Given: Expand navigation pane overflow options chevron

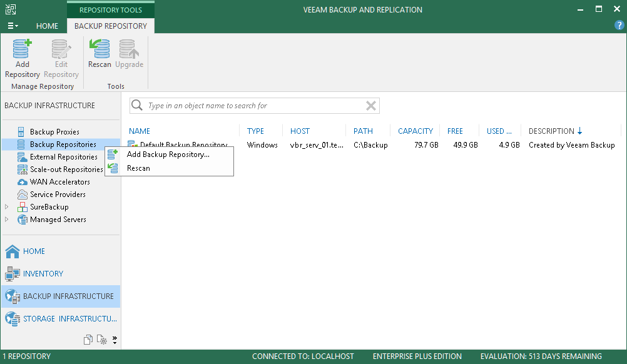Looking at the screenshot, I should [115, 340].
